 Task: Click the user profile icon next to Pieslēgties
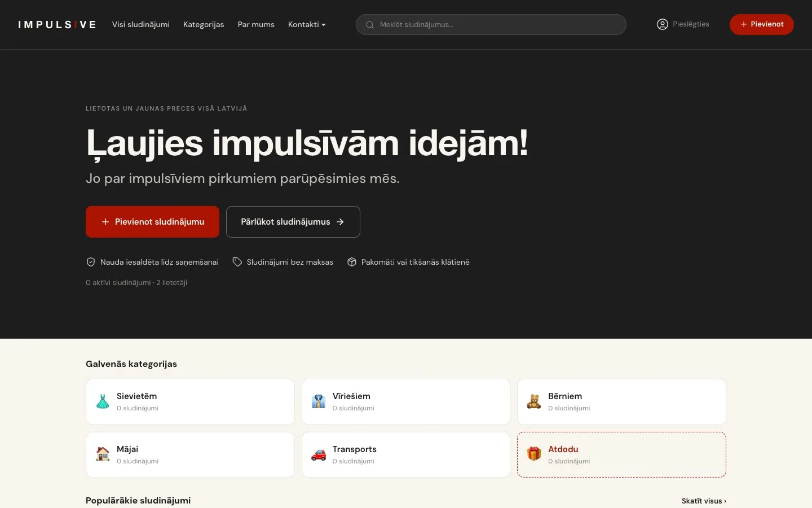click(x=663, y=24)
